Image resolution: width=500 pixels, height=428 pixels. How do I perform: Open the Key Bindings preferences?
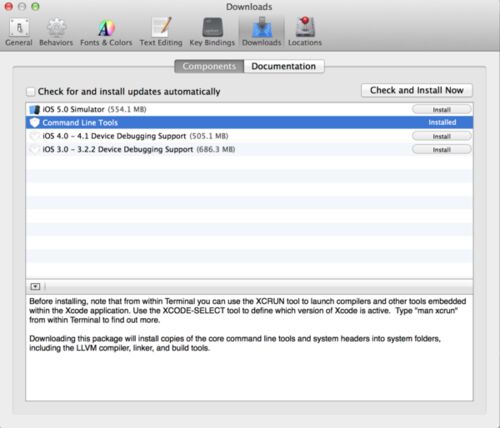coord(212,32)
